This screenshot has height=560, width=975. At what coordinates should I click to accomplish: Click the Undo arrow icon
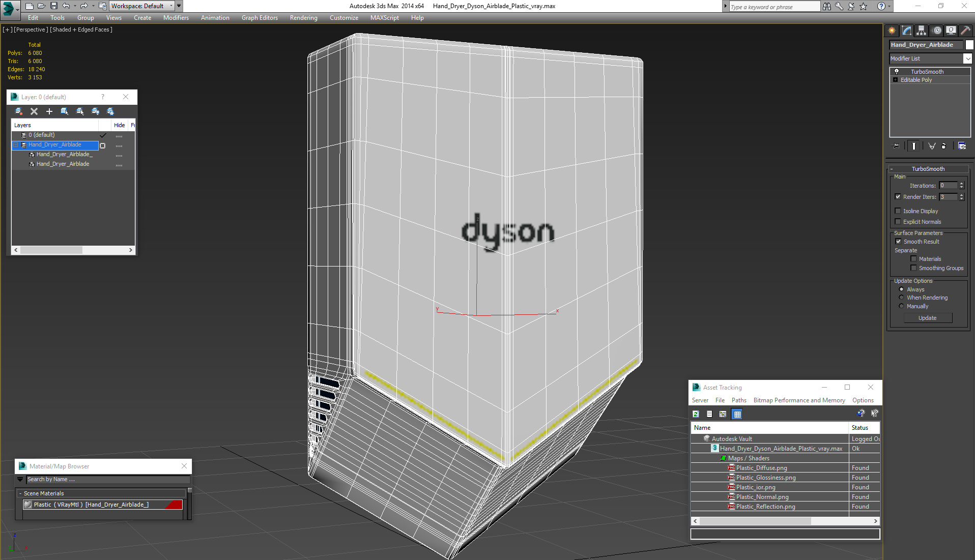click(66, 6)
